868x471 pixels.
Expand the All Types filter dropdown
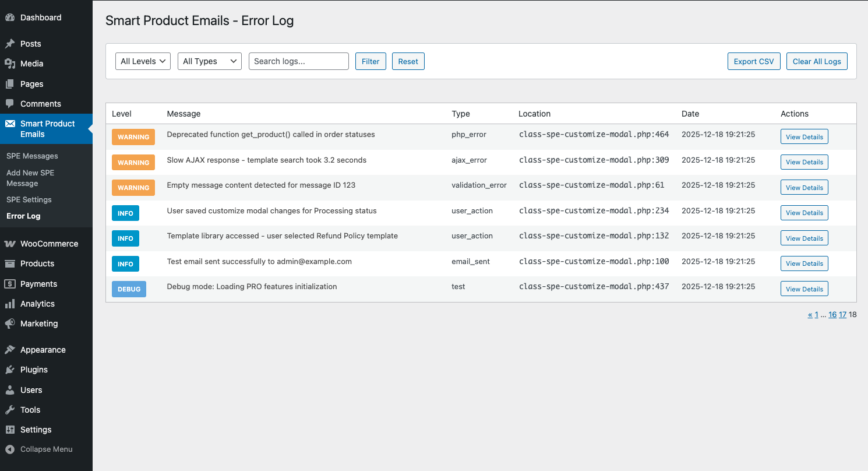(x=209, y=61)
